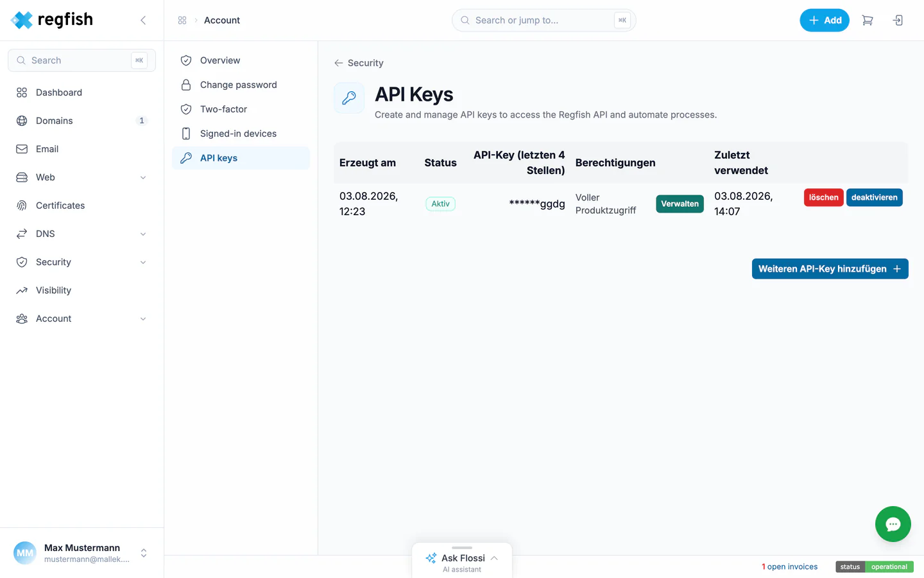Click the 03.08.2026, 12:23 creation date
Image resolution: width=924 pixels, height=578 pixels.
click(369, 204)
